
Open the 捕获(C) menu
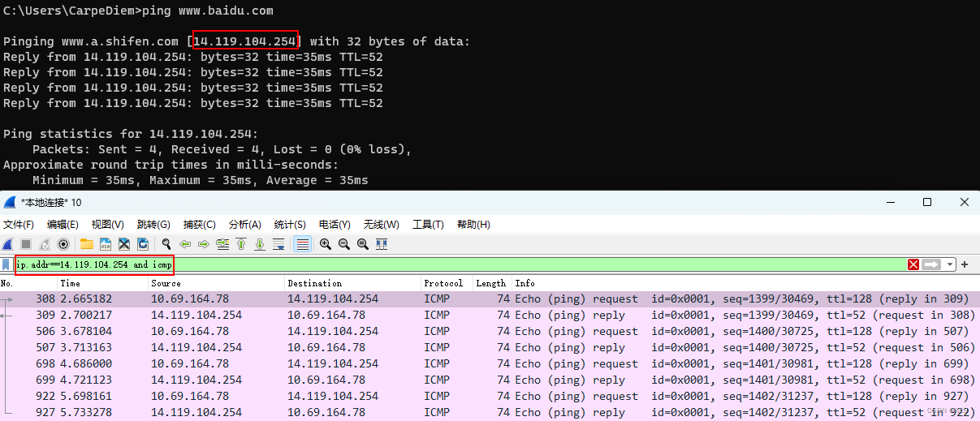[x=200, y=225]
